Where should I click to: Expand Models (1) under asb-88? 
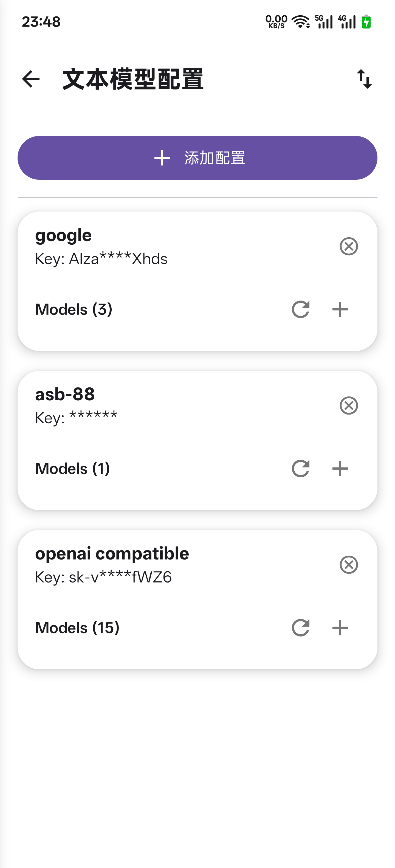click(x=72, y=468)
